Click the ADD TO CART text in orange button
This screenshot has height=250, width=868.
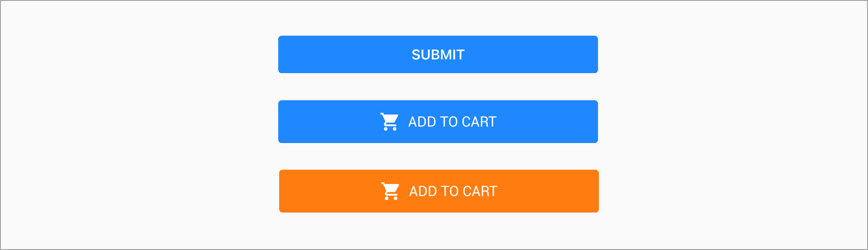click(x=453, y=191)
